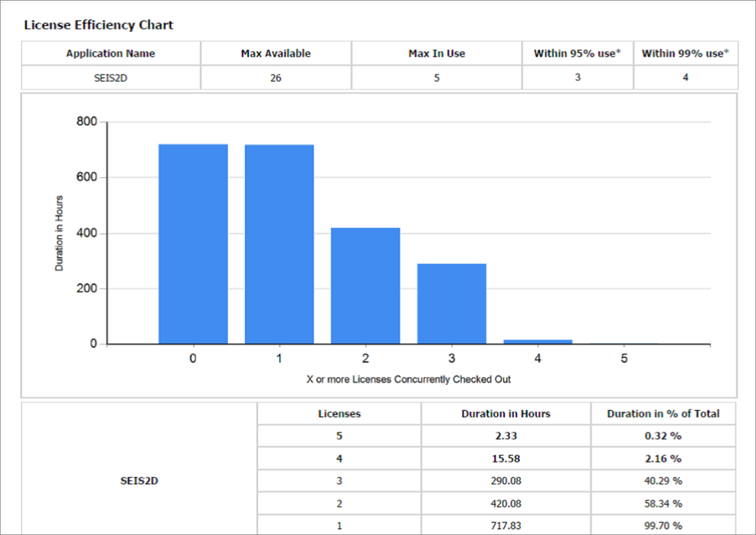
Task: Click the Application Name column header
Action: [x=111, y=53]
